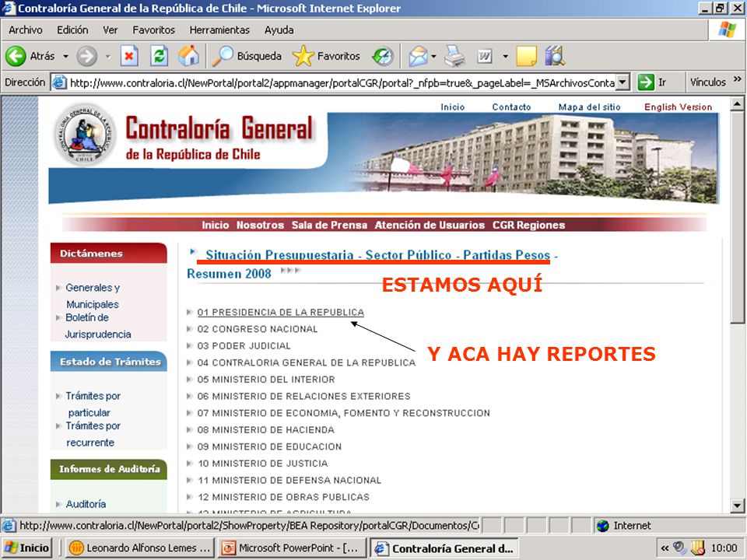Open 01 PRESIDENCIA DE LA REPUBLICA report
Image resolution: width=747 pixels, height=560 pixels.
click(281, 313)
